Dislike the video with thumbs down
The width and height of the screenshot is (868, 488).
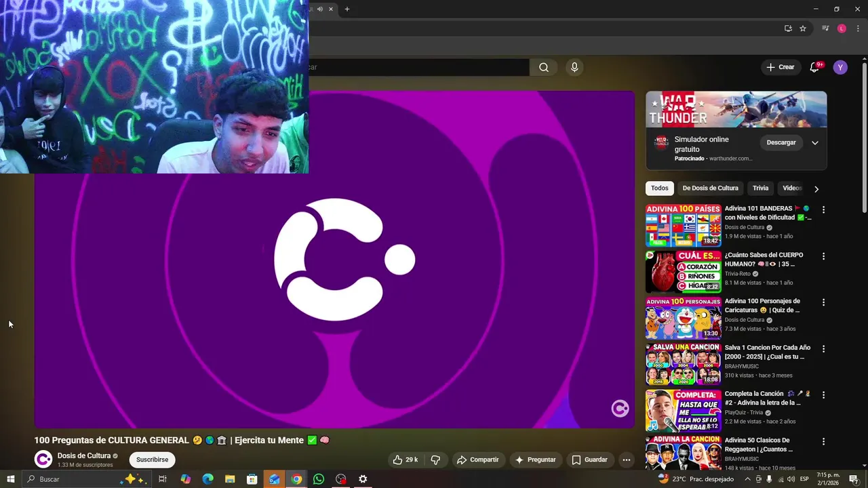435,460
